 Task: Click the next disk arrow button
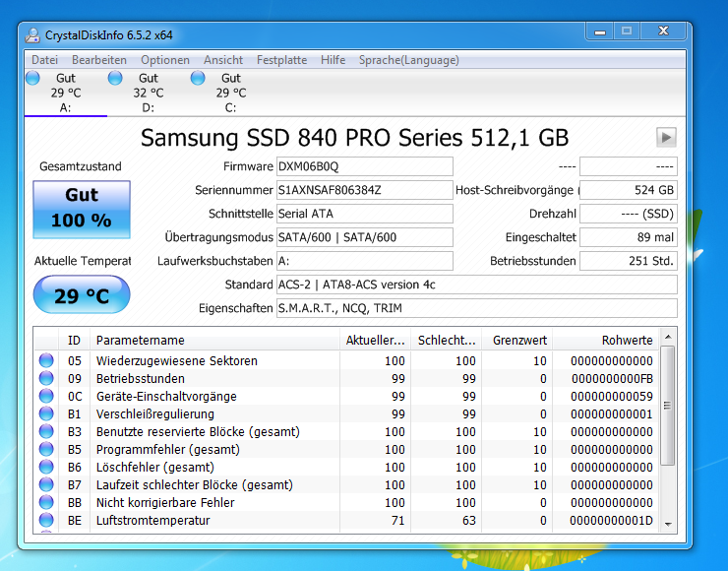coord(666,138)
